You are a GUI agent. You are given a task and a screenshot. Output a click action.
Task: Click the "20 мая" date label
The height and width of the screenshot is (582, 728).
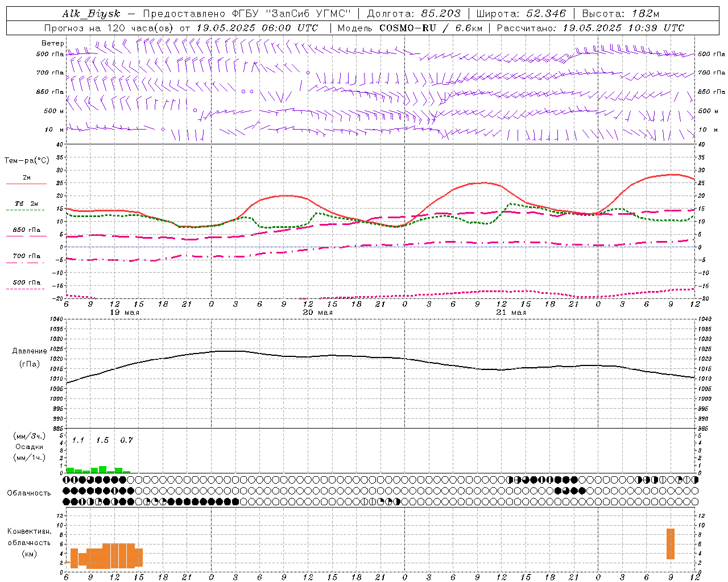pyautogui.click(x=318, y=313)
